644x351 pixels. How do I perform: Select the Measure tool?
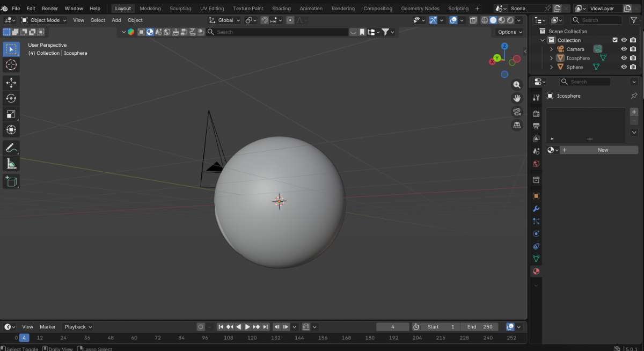pos(11,164)
